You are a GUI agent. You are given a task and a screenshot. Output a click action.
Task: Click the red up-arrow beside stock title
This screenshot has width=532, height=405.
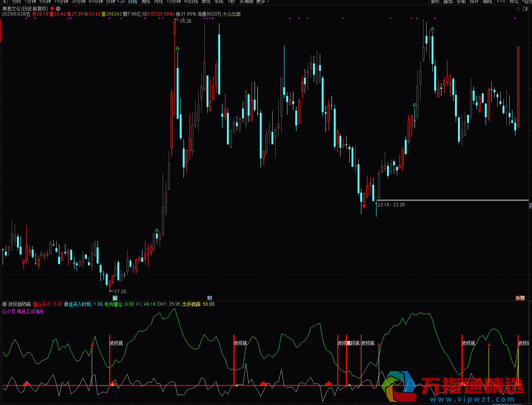point(52,9)
